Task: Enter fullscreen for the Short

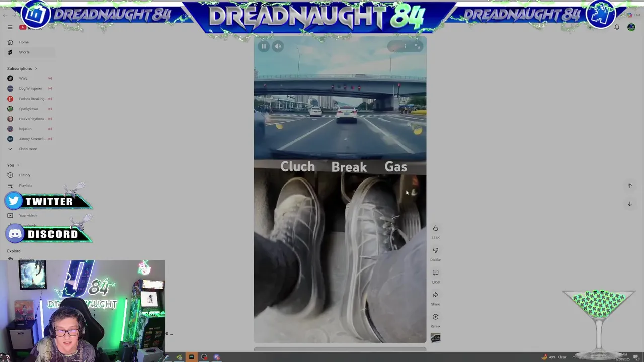Action: (417, 46)
